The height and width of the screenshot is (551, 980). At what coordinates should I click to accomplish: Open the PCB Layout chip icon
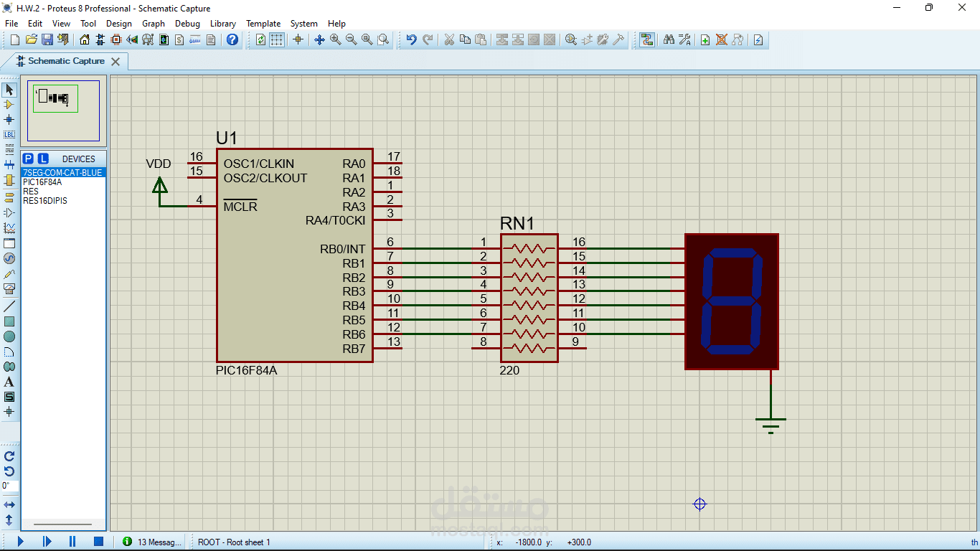pos(116,39)
